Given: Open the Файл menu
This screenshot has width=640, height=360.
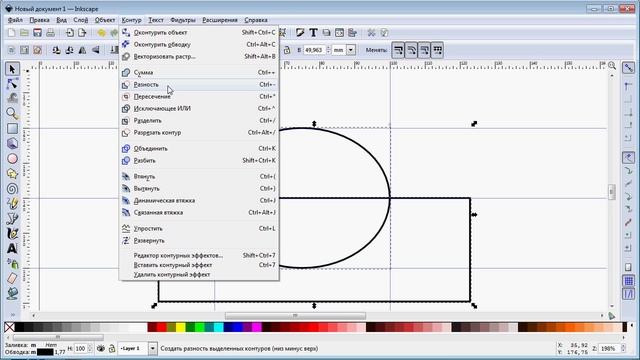Looking at the screenshot, I should pos(15,20).
